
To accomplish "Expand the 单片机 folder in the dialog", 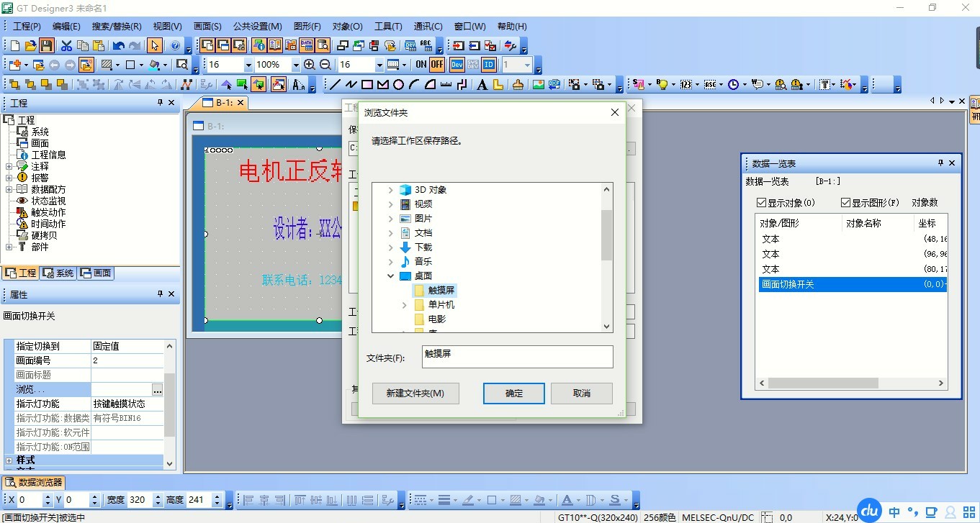I will tap(405, 305).
